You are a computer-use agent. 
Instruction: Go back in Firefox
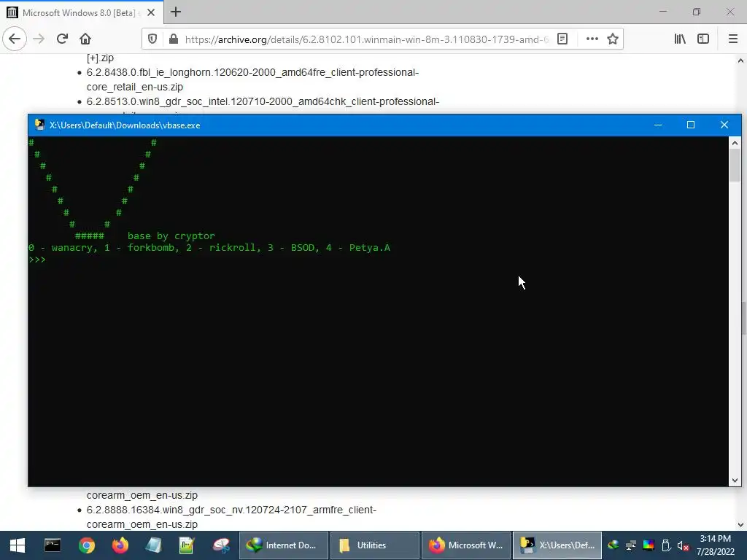tap(15, 39)
